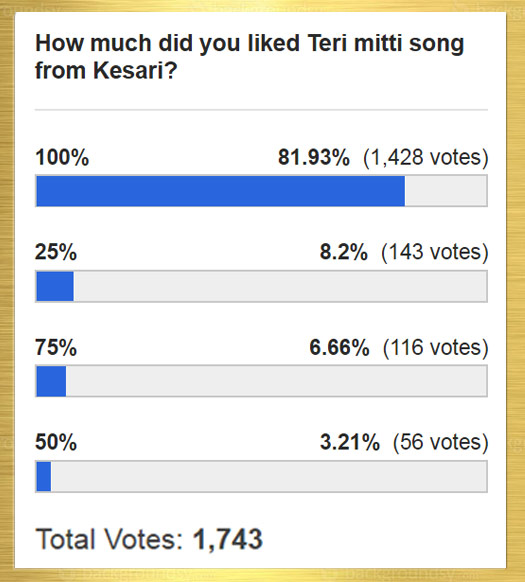Click the 8.2% result percentage text
The image size is (525, 582).
[x=344, y=252]
